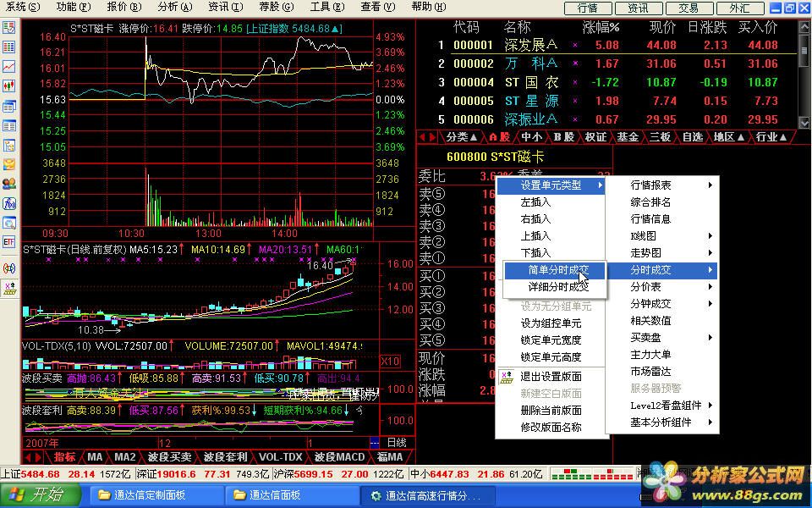Click the 资讯 button at top right

tap(638, 8)
